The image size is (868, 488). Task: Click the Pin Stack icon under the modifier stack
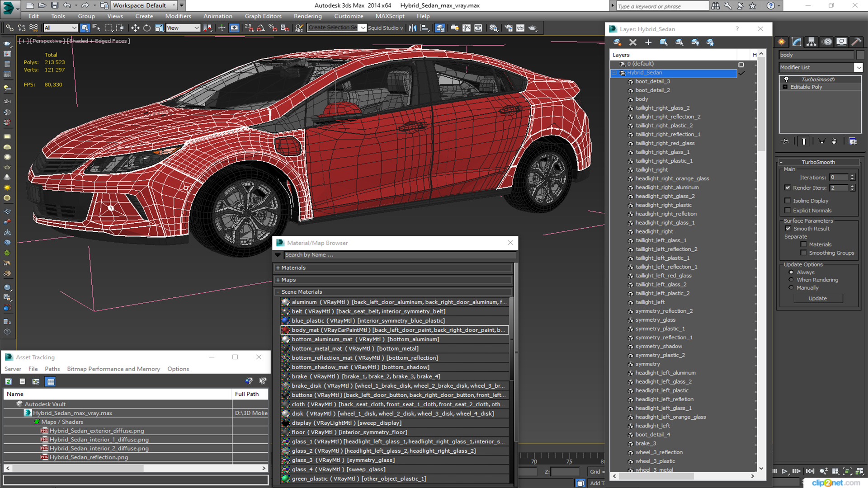[786, 141]
